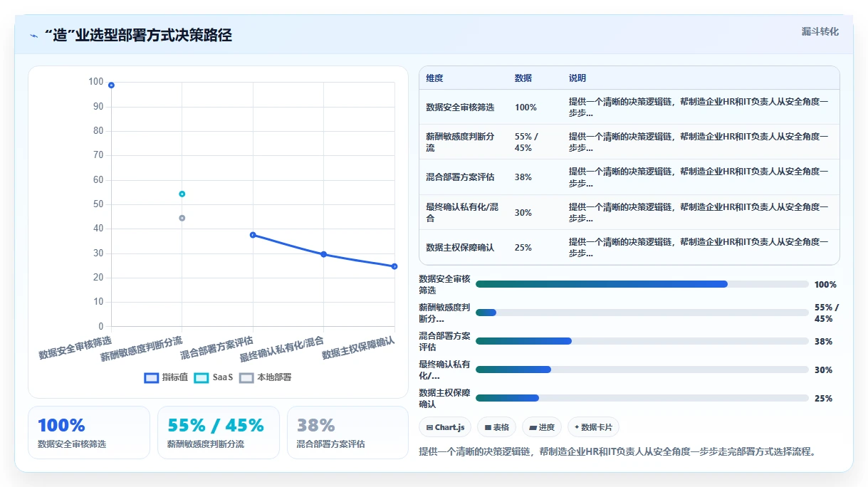
Task: Toggle the 指标值 legend item
Action: coord(166,377)
